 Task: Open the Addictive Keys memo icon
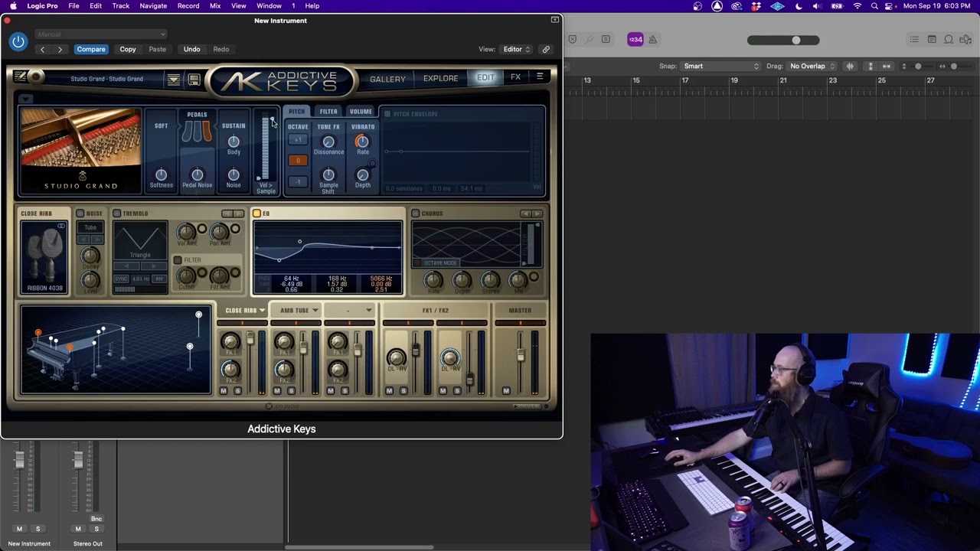pyautogui.click(x=21, y=77)
